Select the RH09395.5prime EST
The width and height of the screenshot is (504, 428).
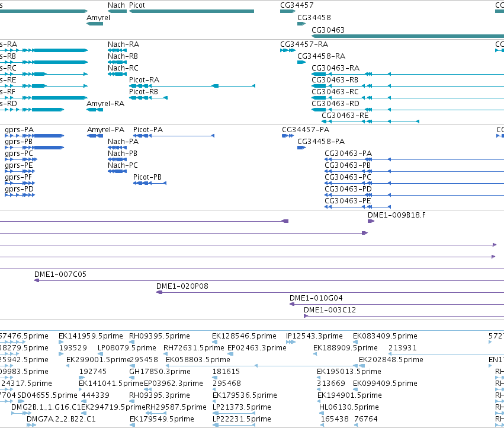tap(132, 342)
